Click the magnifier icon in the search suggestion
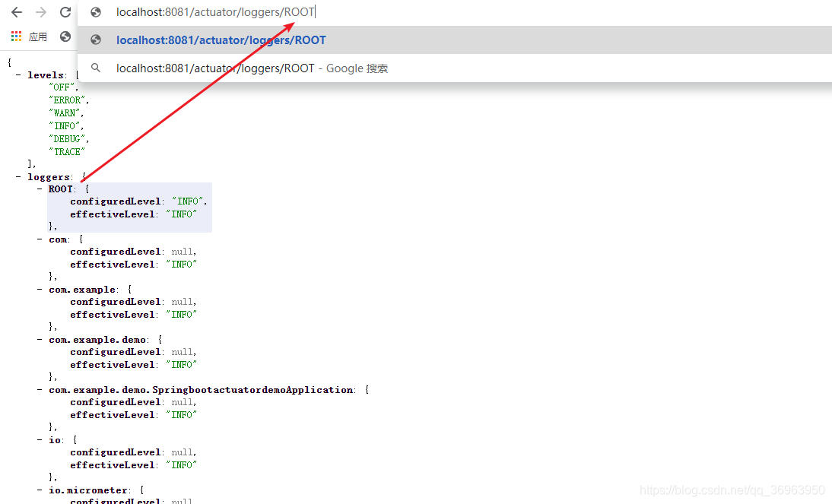This screenshot has height=504, width=832. 96,68
